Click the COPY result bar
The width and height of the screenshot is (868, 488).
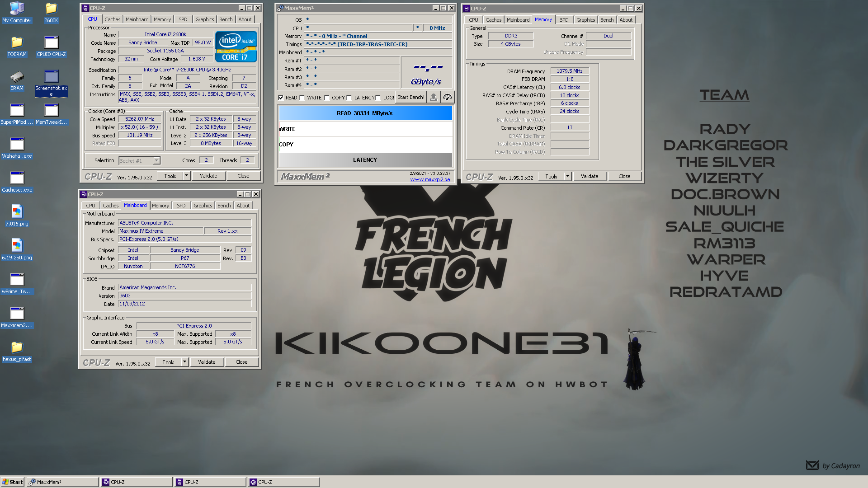coord(365,144)
